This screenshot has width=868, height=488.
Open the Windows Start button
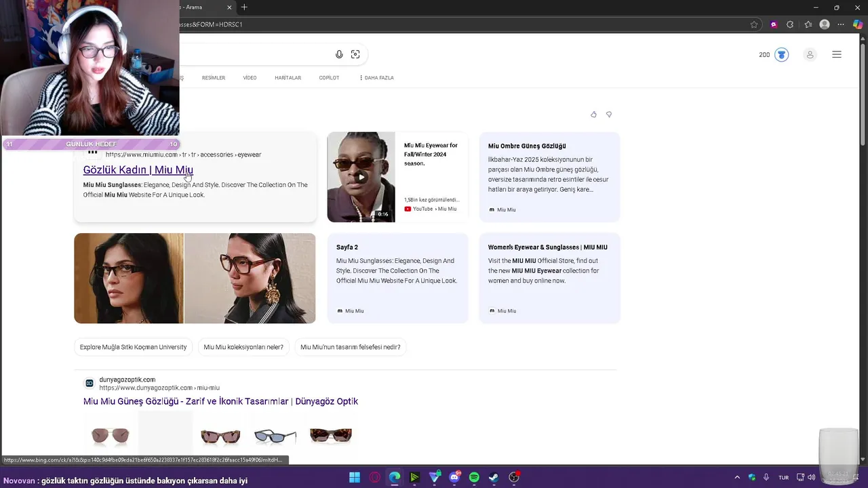point(355,477)
